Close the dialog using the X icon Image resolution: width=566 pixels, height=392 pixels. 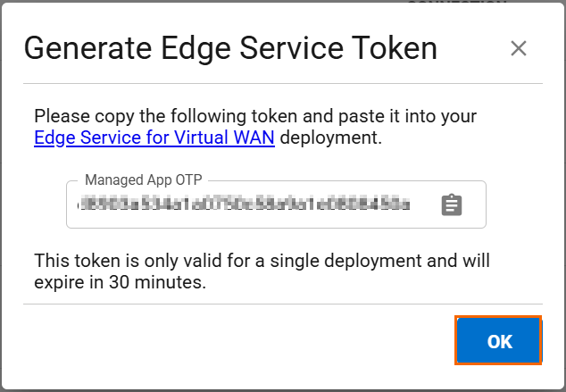click(x=518, y=49)
